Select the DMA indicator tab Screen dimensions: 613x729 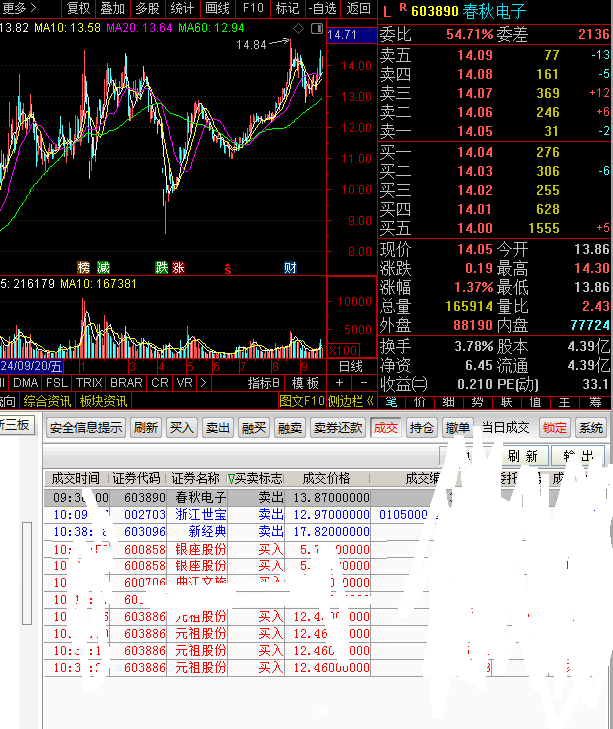click(x=26, y=383)
